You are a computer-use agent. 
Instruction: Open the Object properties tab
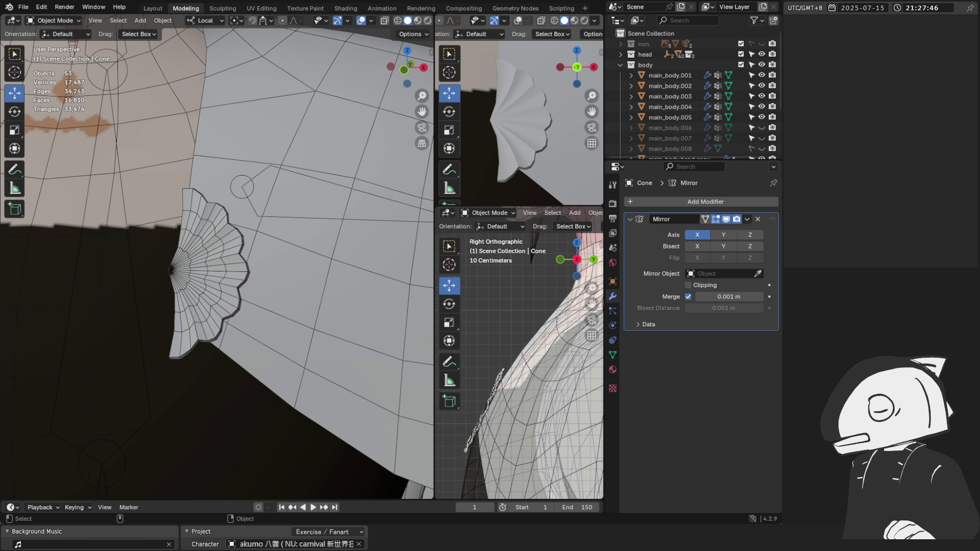pyautogui.click(x=612, y=281)
